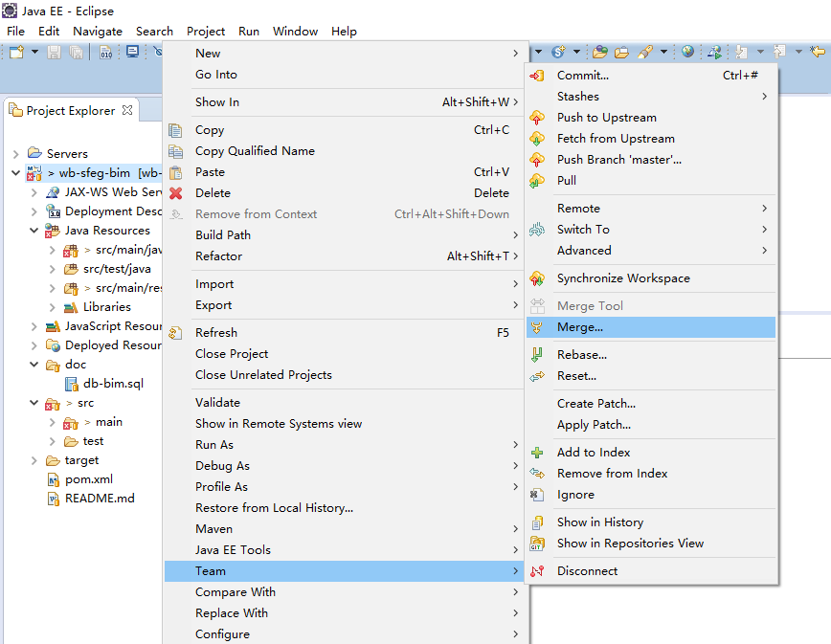Expand the Libraries node
This screenshot has height=644, width=831.
click(52, 307)
